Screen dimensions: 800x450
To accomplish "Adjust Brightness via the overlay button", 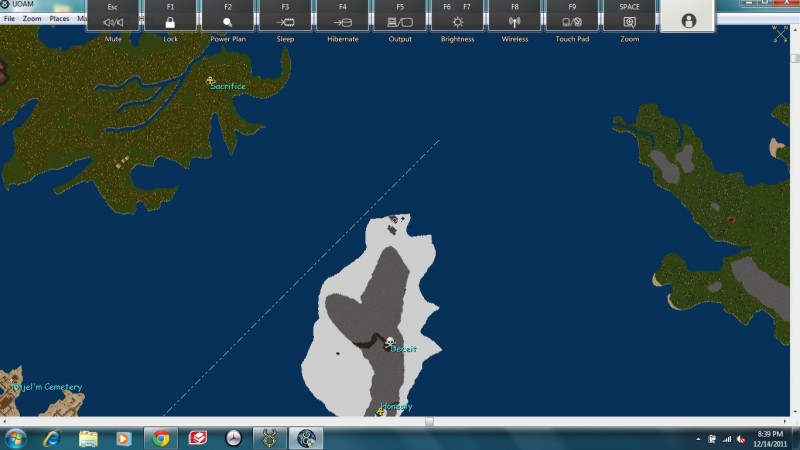I will pyautogui.click(x=458, y=21).
